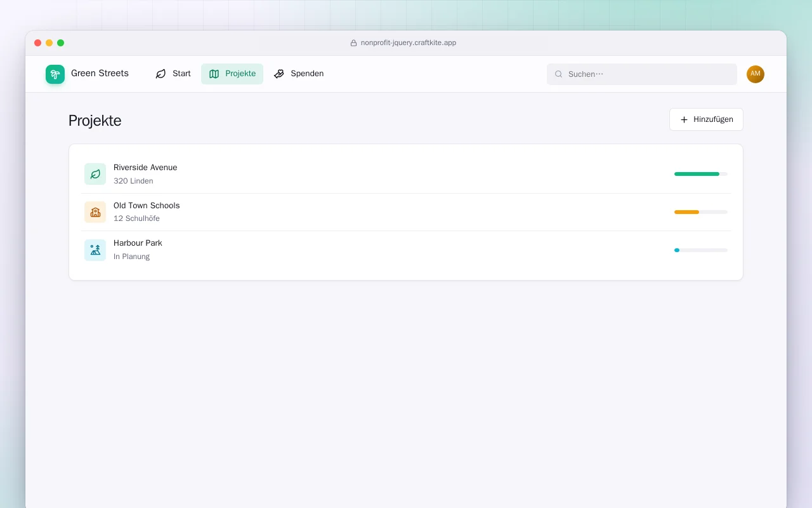
Task: Click the green Riverside Avenue progress bar
Action: [x=701, y=174]
